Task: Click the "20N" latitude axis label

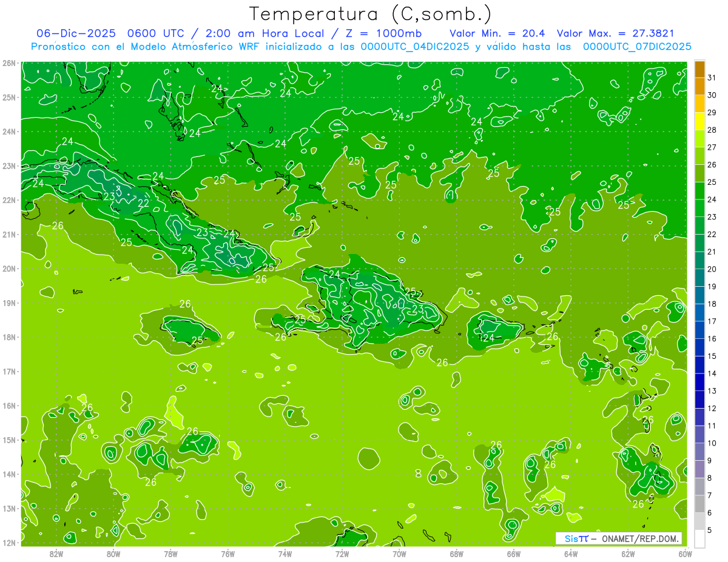Action: [9, 269]
